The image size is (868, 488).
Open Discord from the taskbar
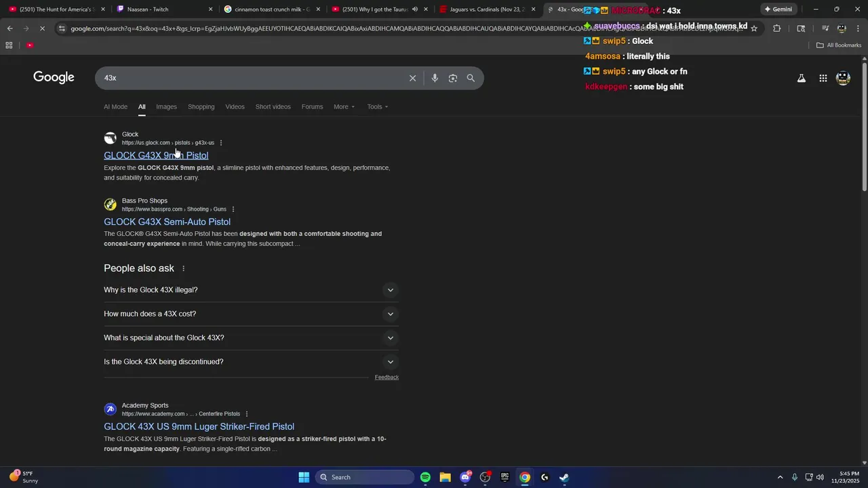coord(465,477)
